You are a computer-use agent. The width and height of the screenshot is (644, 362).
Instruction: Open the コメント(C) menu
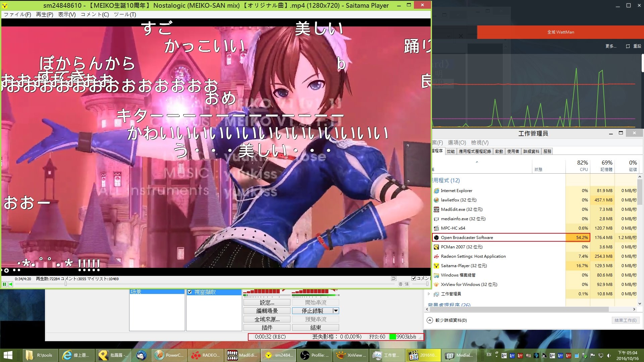(x=95, y=14)
